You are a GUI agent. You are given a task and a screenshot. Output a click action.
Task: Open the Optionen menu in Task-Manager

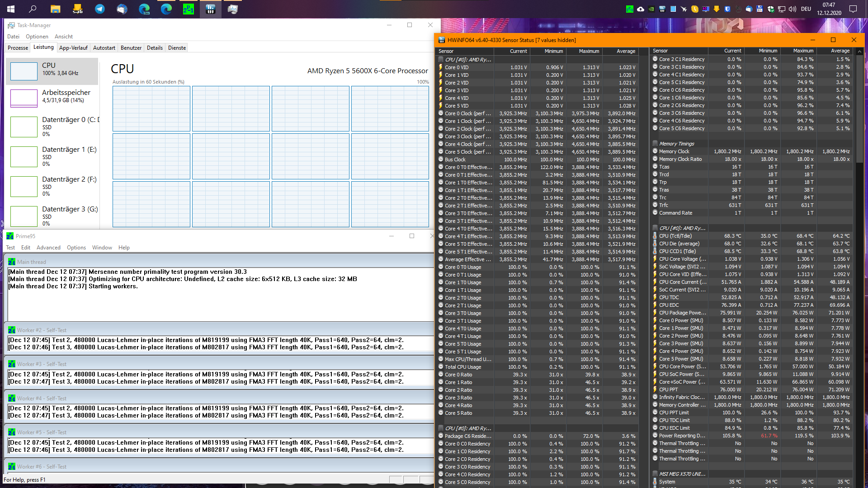[x=37, y=37]
